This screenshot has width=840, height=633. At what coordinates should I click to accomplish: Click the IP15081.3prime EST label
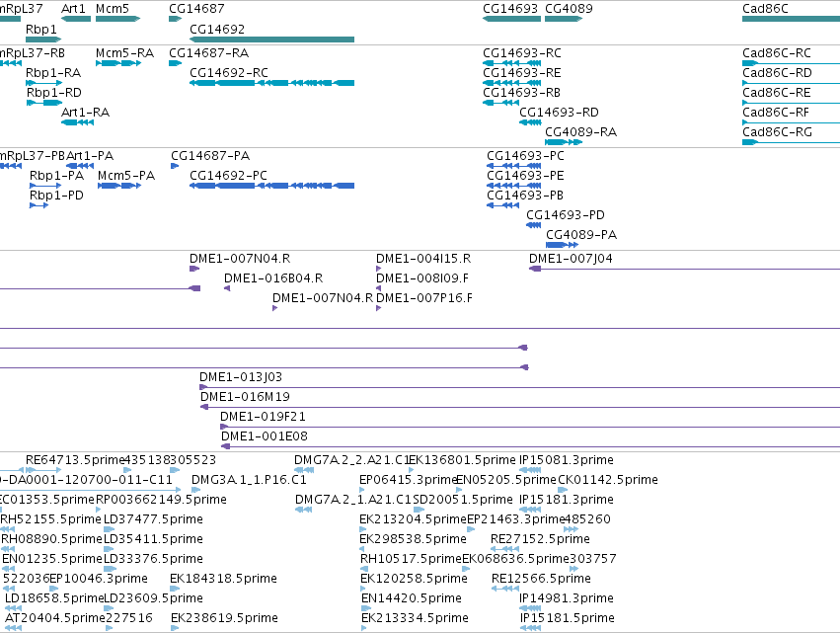(x=567, y=460)
